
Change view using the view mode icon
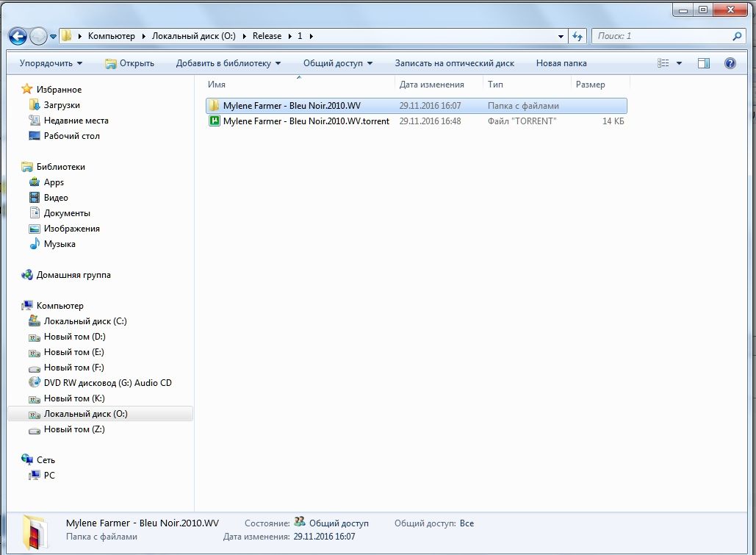click(x=663, y=63)
